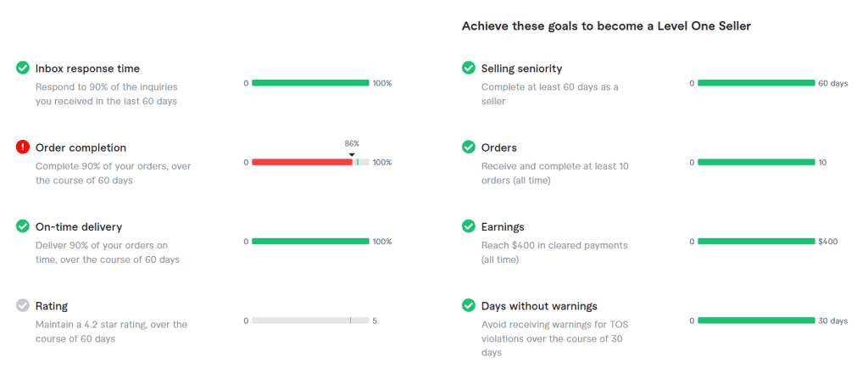Click the green check icon beside Orders
The height and width of the screenshot is (379, 868).
[x=469, y=148]
